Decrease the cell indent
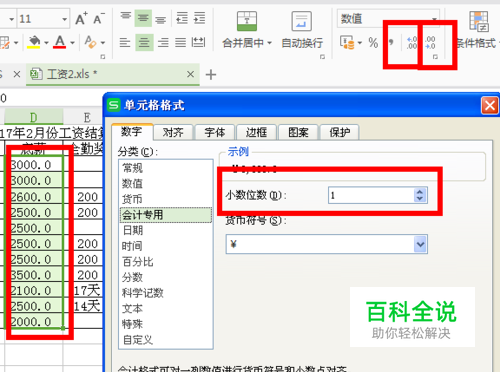Screen dimensions: 500x372 coord(182,18)
